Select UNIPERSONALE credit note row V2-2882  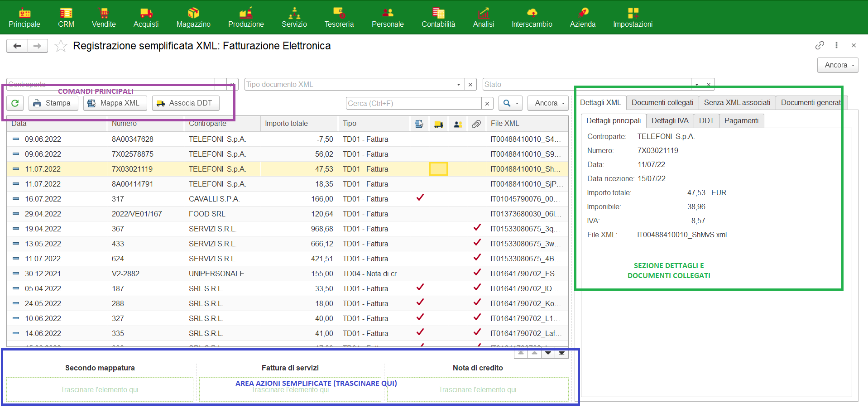point(288,274)
